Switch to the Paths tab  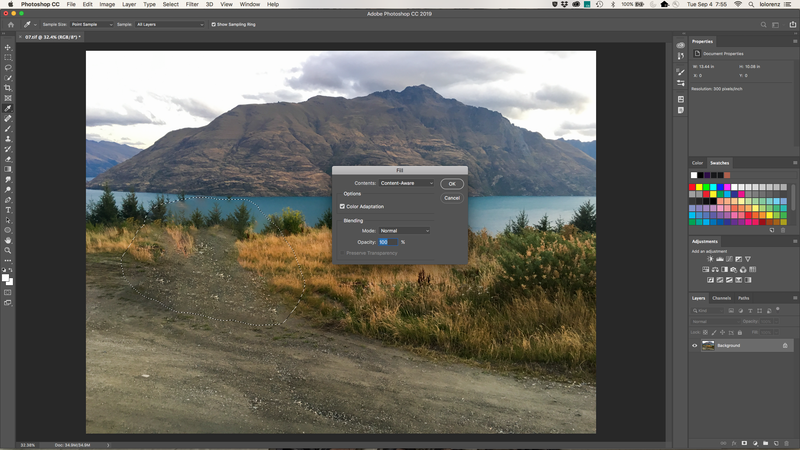[744, 298]
